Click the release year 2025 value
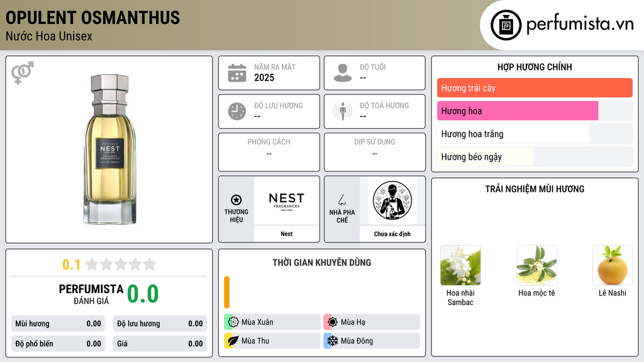 pos(264,77)
